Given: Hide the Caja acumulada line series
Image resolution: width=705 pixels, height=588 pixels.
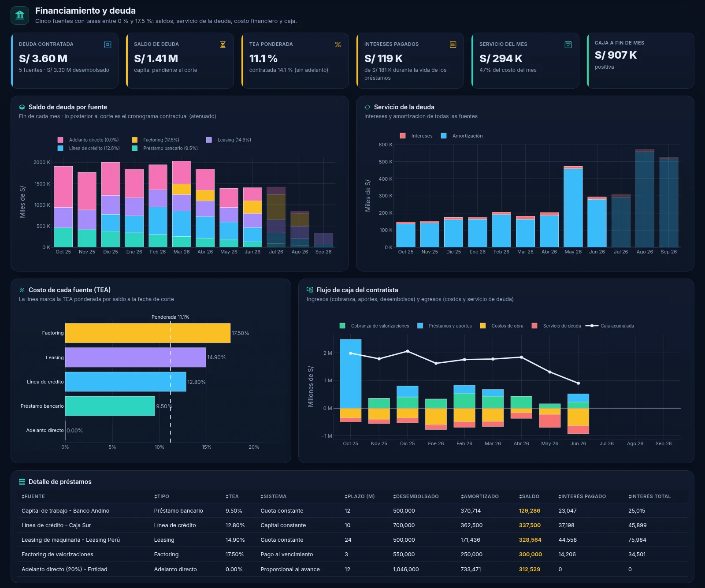Looking at the screenshot, I should click(610, 326).
